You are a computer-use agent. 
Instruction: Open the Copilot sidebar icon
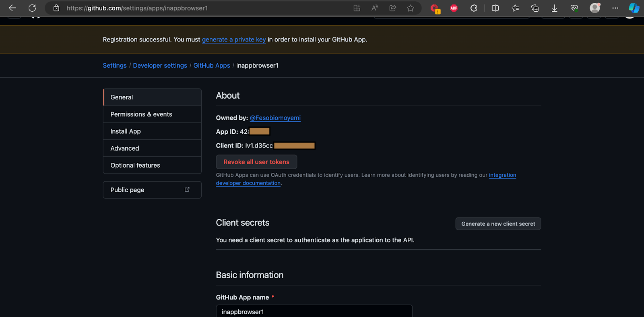point(634,8)
